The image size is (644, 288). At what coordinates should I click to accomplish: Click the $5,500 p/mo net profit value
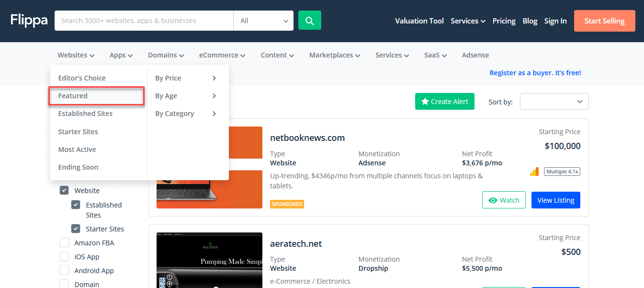pyautogui.click(x=482, y=268)
